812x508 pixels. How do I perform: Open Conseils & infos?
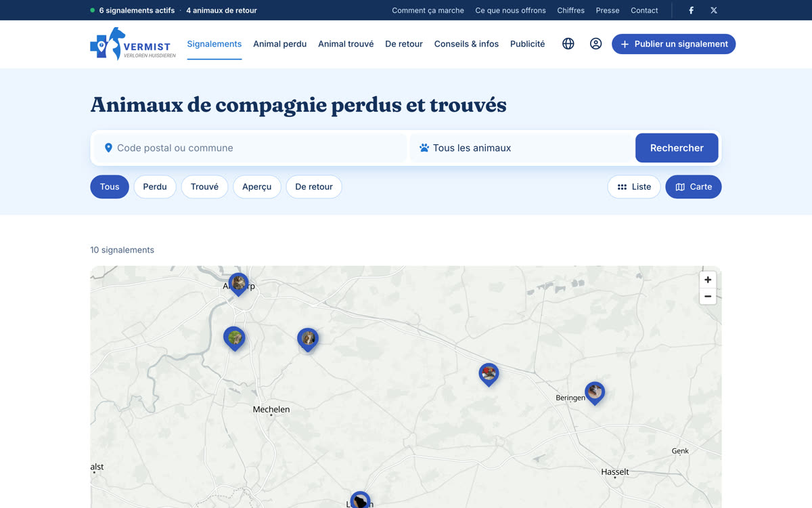(x=466, y=44)
